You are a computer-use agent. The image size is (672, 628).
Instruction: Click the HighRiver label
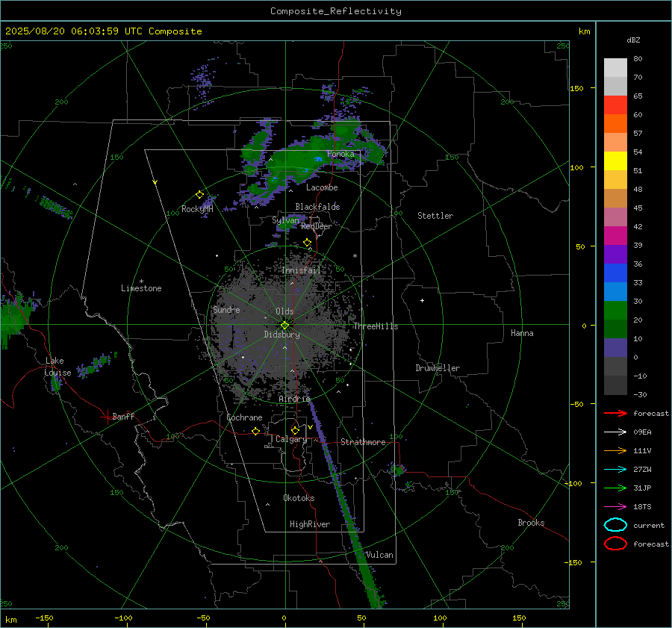(310, 524)
